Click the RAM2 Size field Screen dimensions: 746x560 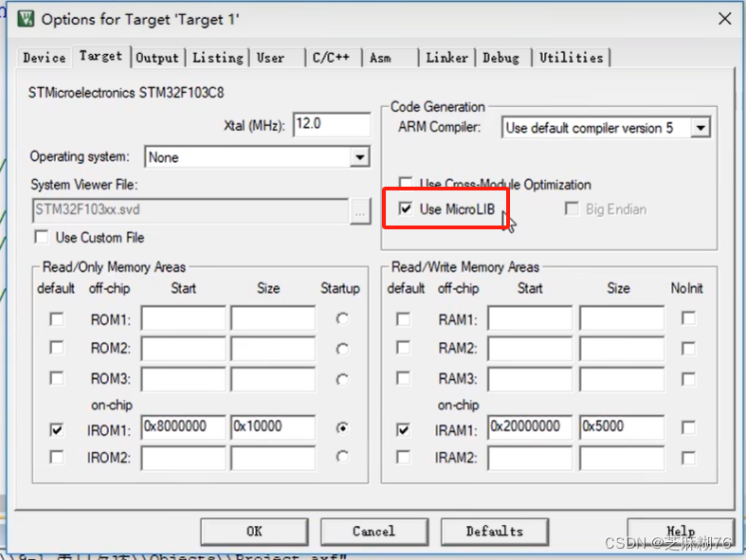click(622, 349)
